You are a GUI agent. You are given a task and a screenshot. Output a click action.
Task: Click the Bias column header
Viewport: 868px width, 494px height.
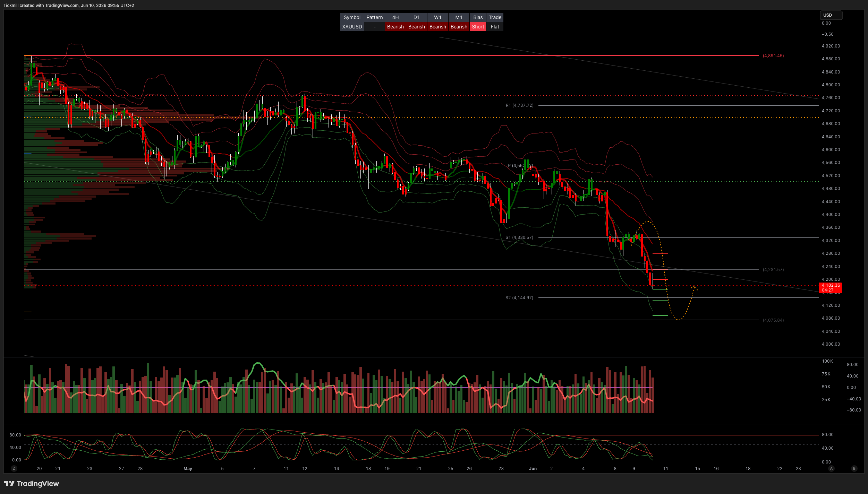478,17
